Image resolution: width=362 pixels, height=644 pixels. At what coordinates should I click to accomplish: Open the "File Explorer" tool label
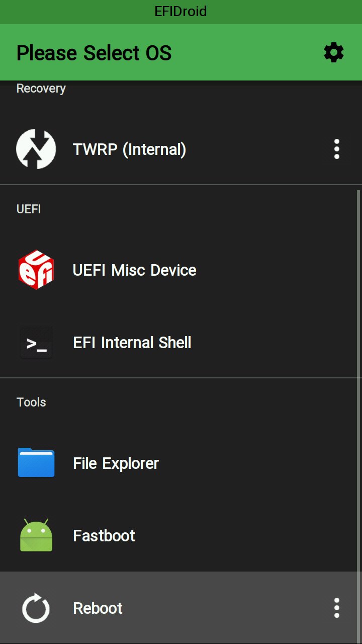pos(116,463)
